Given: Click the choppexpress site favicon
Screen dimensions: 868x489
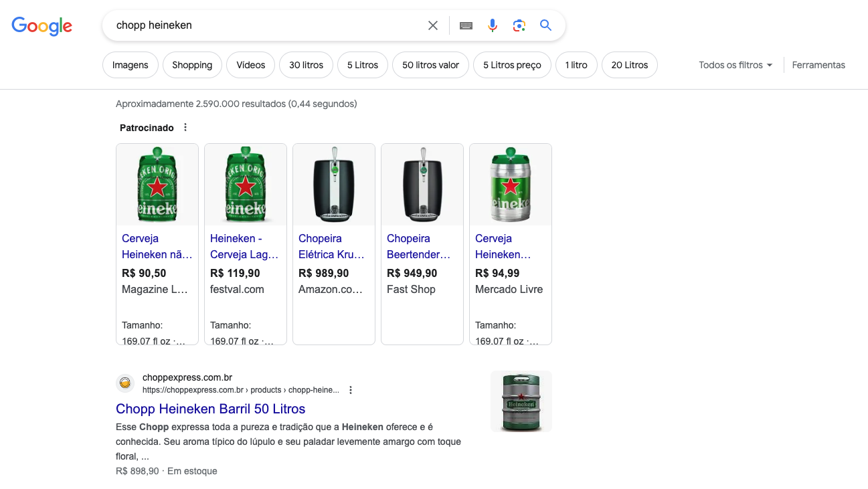Looking at the screenshot, I should pos(124,383).
